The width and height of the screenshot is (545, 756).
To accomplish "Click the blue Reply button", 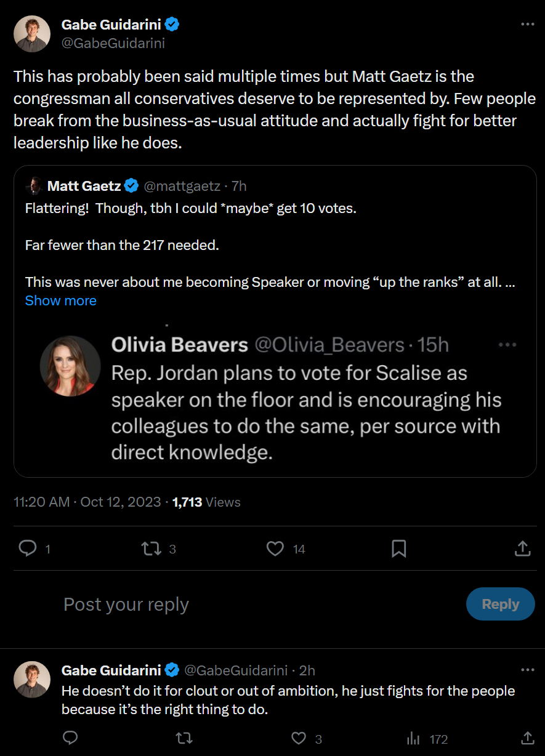I will [500, 604].
